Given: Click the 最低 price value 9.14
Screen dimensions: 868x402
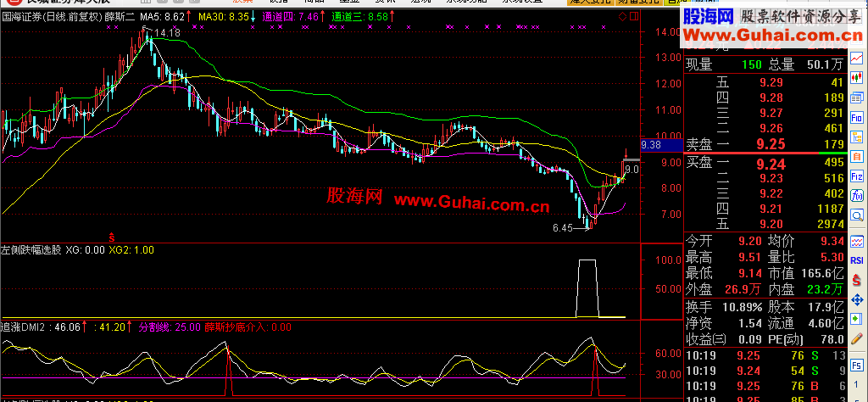Looking at the screenshot, I should [x=749, y=274].
